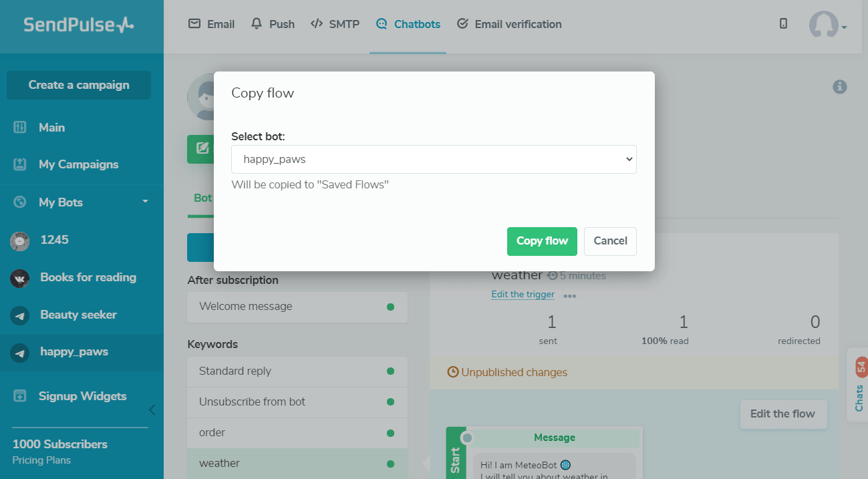Click the Message block in flow
This screenshot has width=868, height=479.
click(554, 438)
